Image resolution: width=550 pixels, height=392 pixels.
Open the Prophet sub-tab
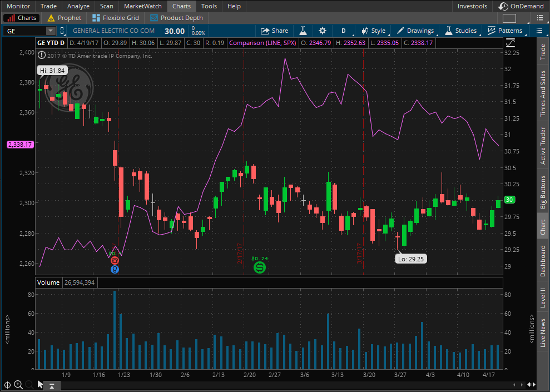65,18
